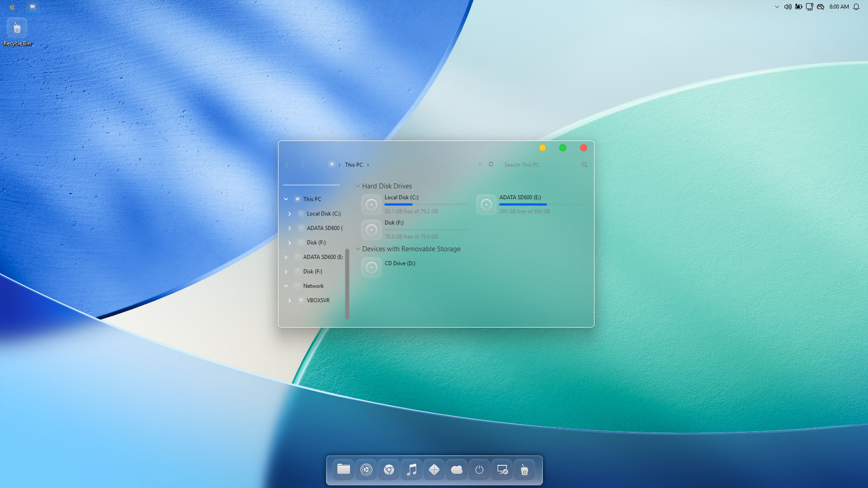Collapse the Hard Disk Drives group
This screenshot has height=488, width=868.
(358, 186)
